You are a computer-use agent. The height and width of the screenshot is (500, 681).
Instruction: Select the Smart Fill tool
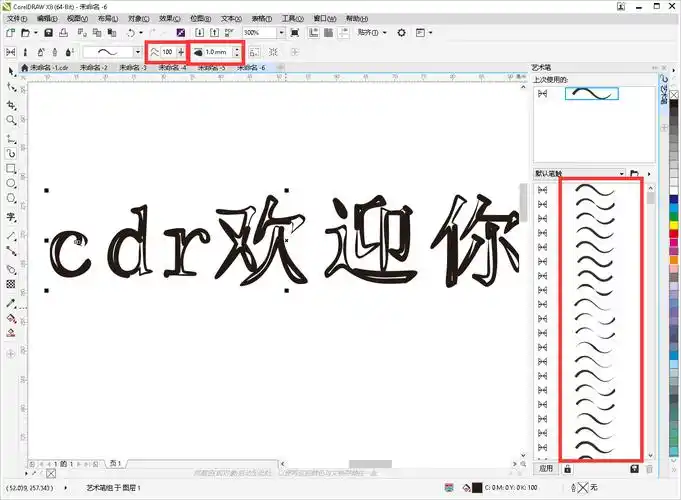click(11, 334)
